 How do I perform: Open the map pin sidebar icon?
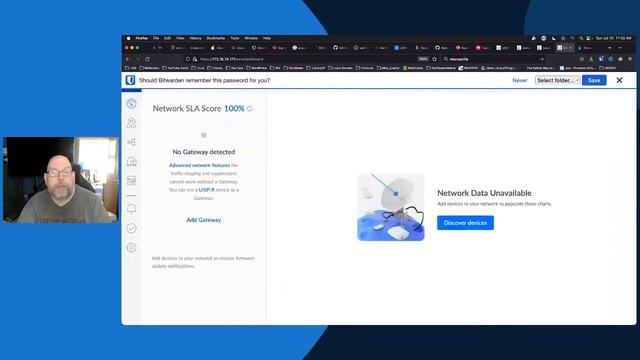pos(131,123)
